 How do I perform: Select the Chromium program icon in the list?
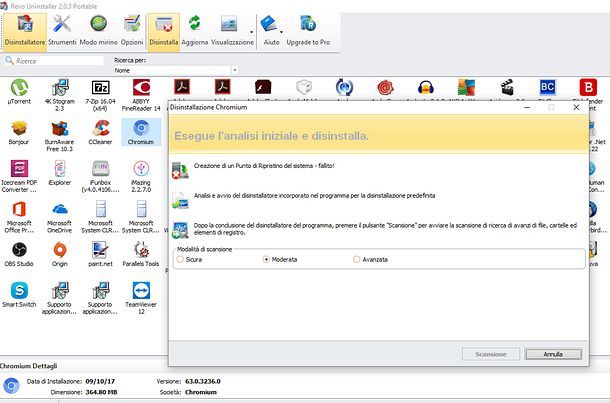coord(141,133)
